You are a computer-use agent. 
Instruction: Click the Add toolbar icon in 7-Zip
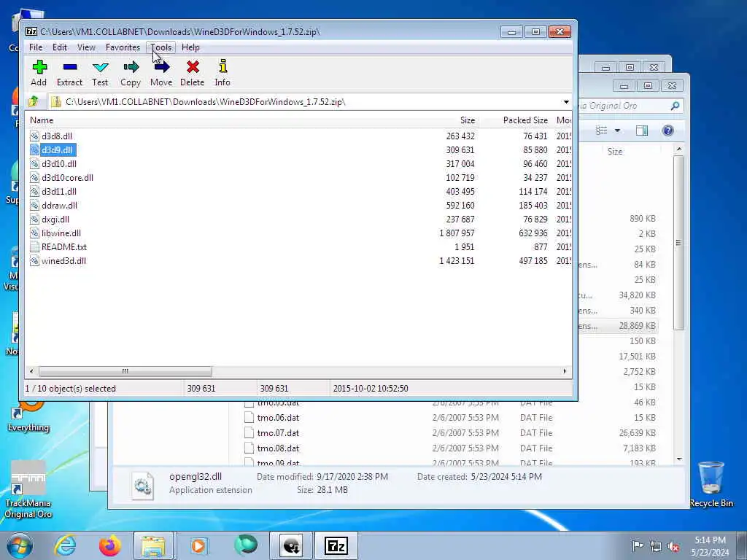[39, 73]
